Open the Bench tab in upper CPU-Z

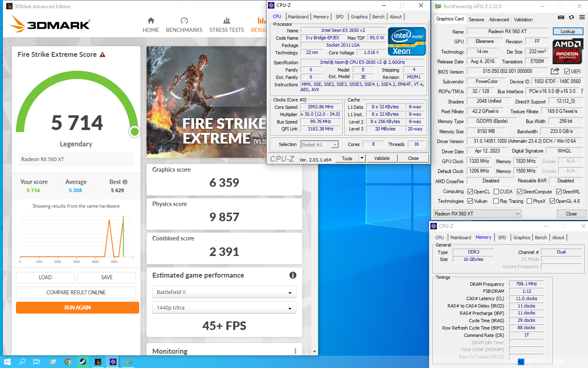(379, 17)
